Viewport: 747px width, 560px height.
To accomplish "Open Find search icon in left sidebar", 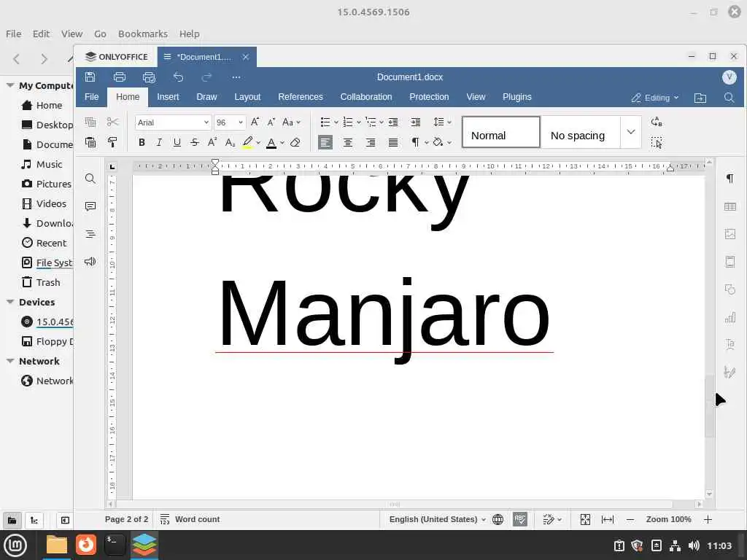I will 90,179.
